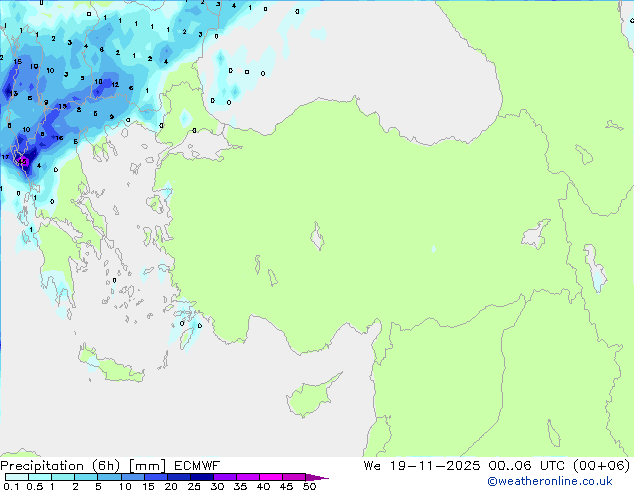This screenshot has height=490, width=634.
Task: Click the 'Precipitation (6h) [mm] ECMWF' title
Action: 110,466
